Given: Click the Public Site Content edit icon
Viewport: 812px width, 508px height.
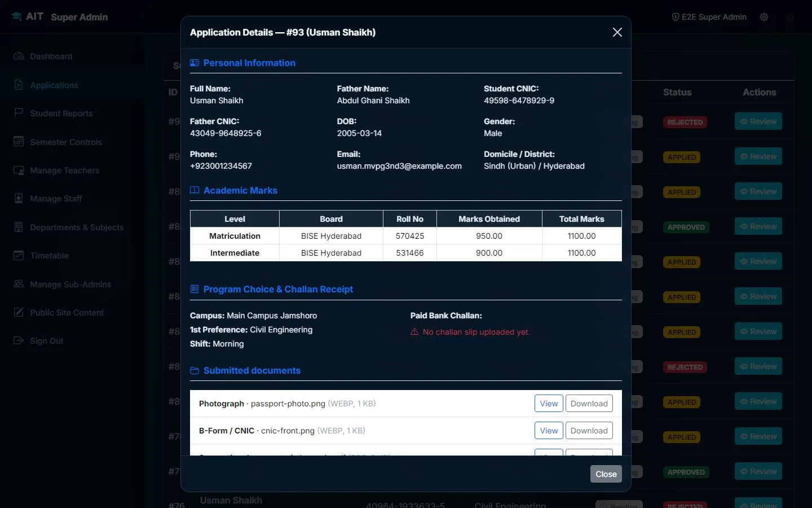Looking at the screenshot, I should click(19, 312).
